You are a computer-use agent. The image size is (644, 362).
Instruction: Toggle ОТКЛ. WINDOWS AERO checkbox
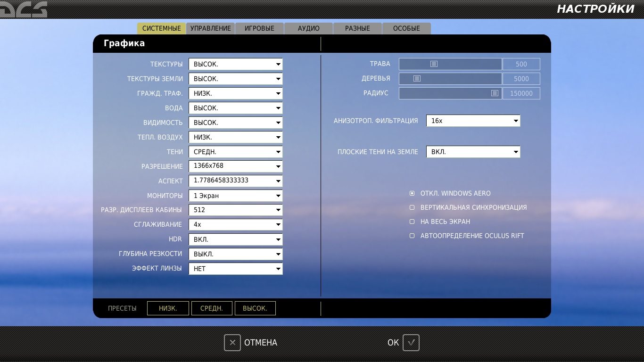(x=412, y=193)
